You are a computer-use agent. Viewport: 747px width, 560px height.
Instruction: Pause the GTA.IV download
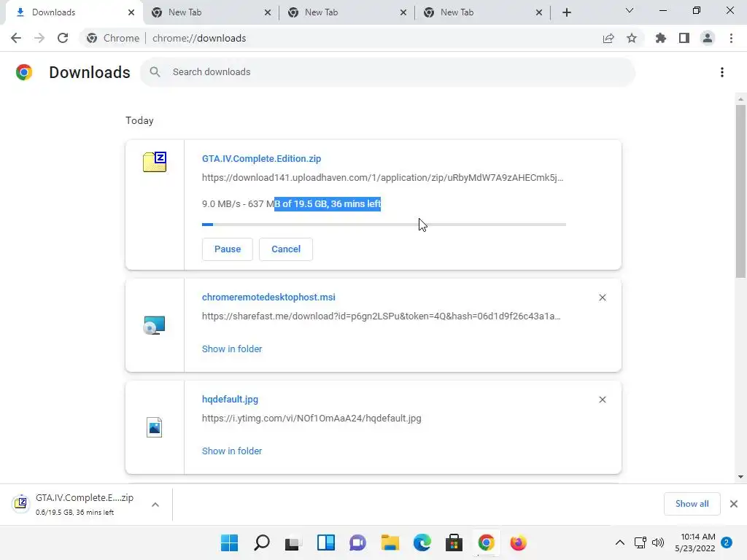pyautogui.click(x=228, y=249)
